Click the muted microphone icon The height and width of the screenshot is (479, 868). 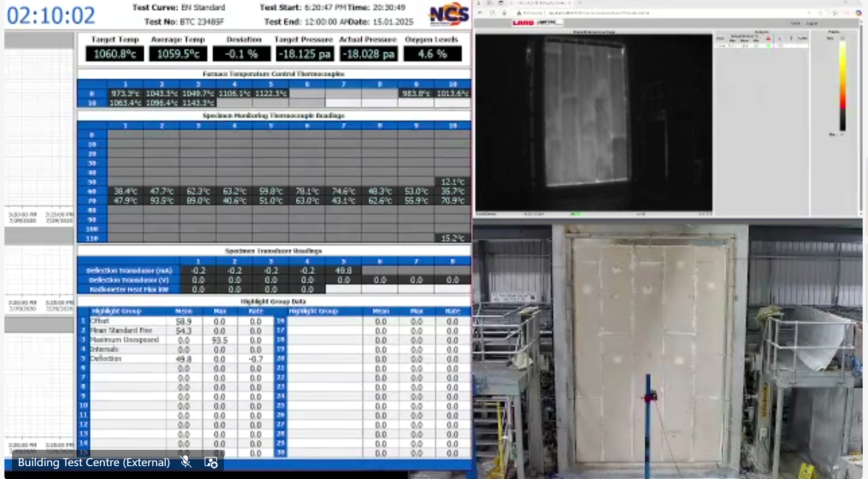pos(186,462)
